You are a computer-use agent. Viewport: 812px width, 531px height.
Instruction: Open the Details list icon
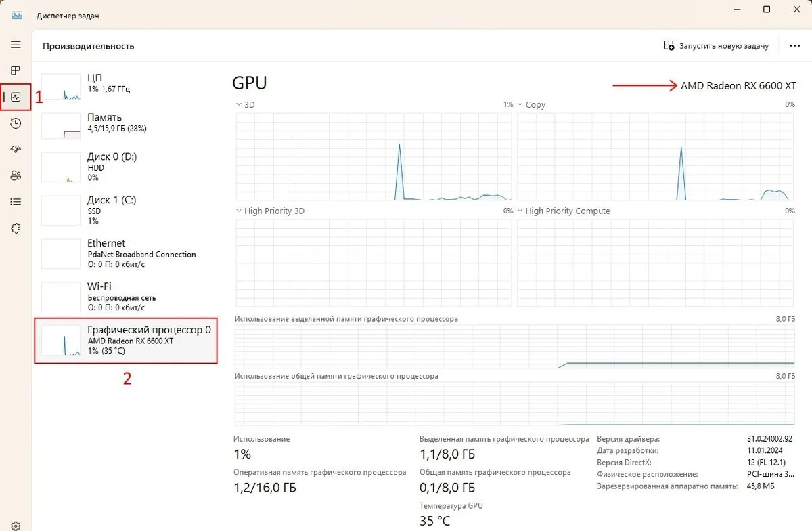tap(16, 202)
